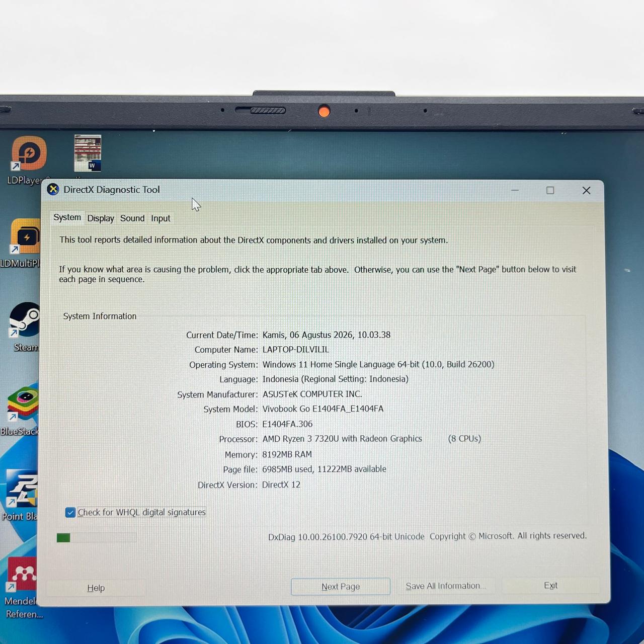Click the ASUSTeK COMPUTER INC. manufacturer value
644x644 pixels.
[x=312, y=394]
